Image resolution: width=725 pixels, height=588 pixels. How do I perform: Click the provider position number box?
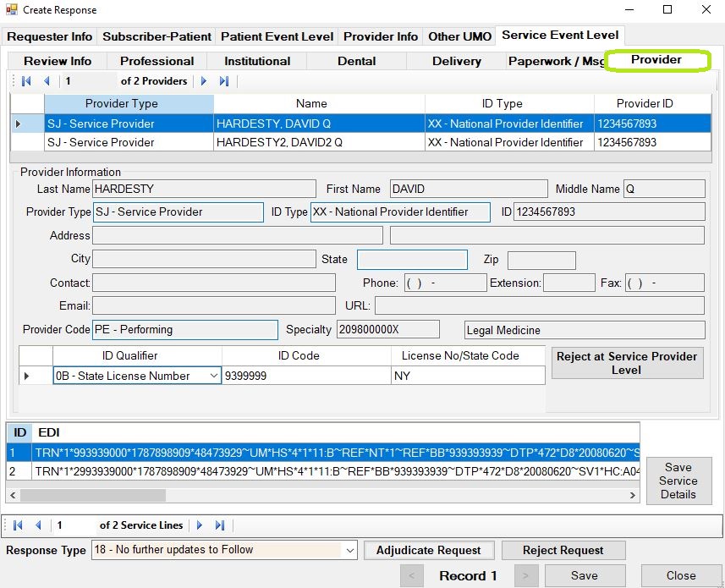click(88, 81)
